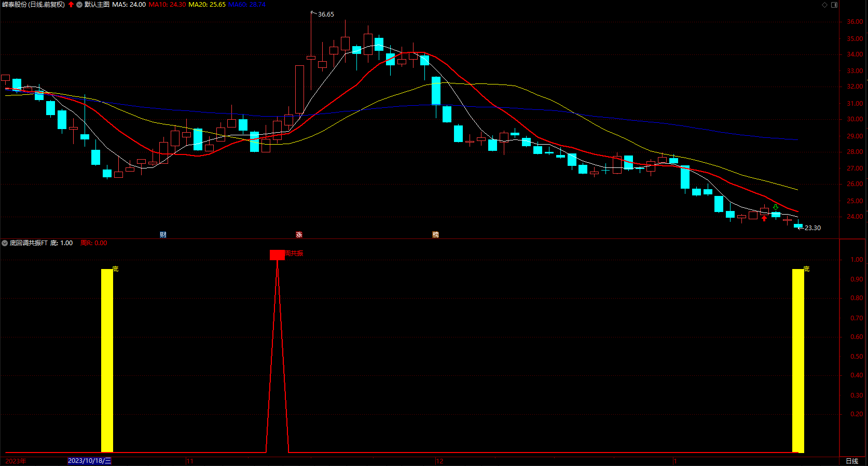Image resolution: width=868 pixels, height=466 pixels.
Task: Click the 36.00 price axis label
Action: [x=855, y=22]
